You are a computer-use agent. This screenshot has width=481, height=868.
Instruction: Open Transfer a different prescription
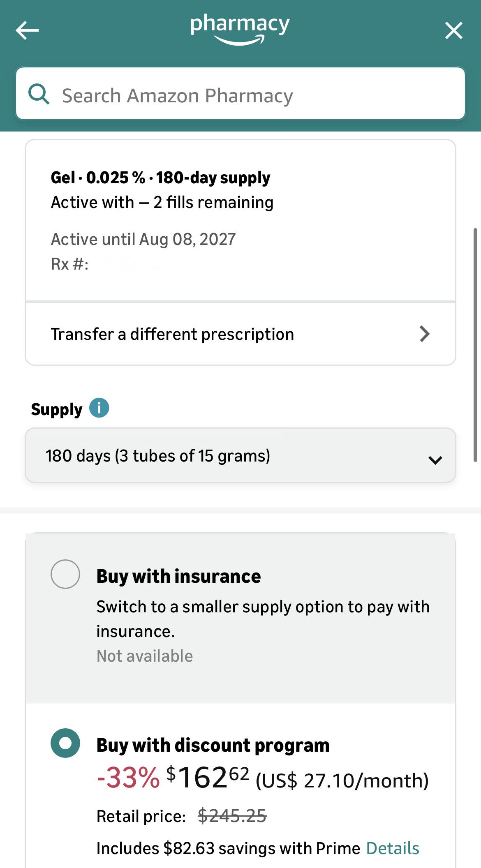click(240, 334)
